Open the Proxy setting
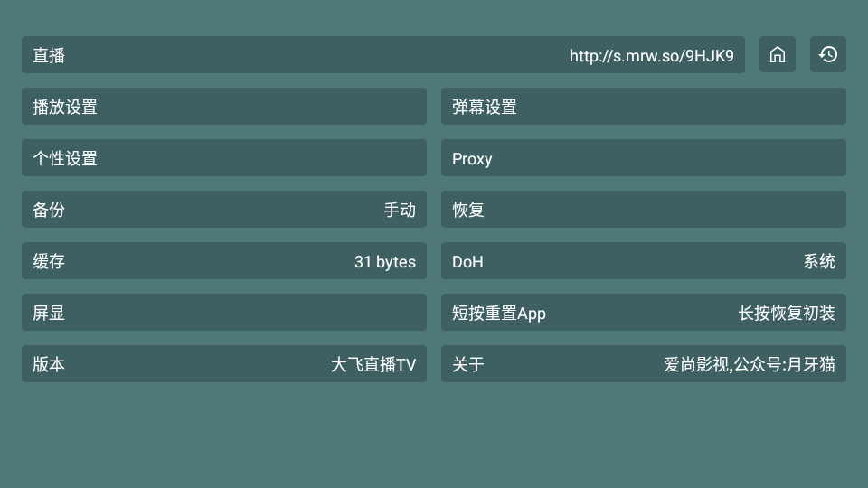Image resolution: width=868 pixels, height=488 pixels. pos(643,158)
